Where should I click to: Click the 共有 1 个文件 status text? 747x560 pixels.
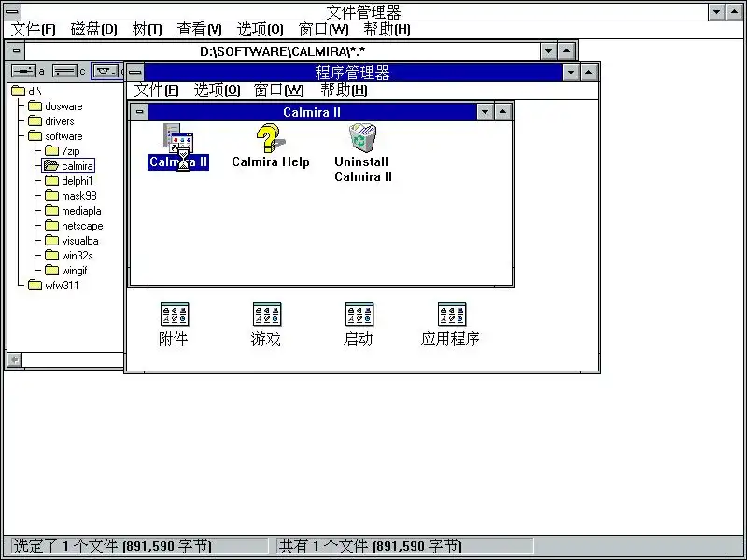pyautogui.click(x=370, y=546)
